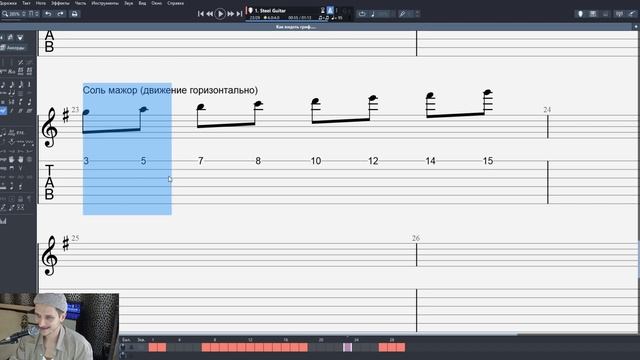Click the zoom magnifier icon
The height and width of the screenshot is (360, 640).
pyautogui.click(x=5, y=14)
